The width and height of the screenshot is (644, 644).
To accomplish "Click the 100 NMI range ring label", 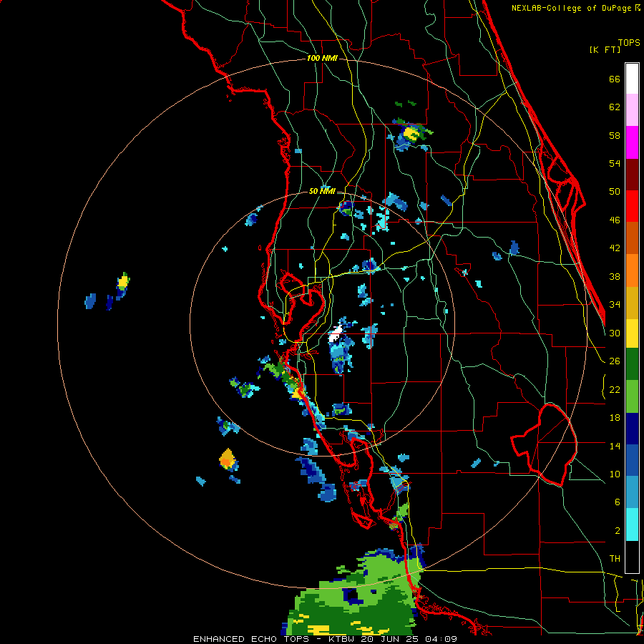I will point(322,58).
